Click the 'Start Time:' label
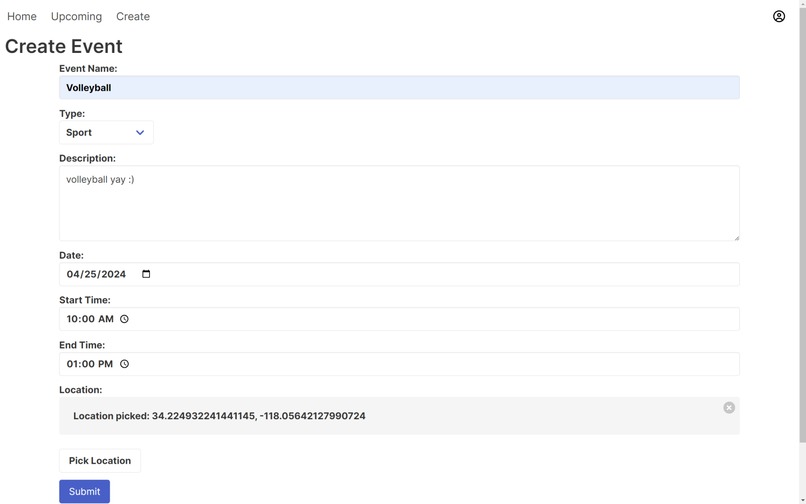 [x=85, y=300]
